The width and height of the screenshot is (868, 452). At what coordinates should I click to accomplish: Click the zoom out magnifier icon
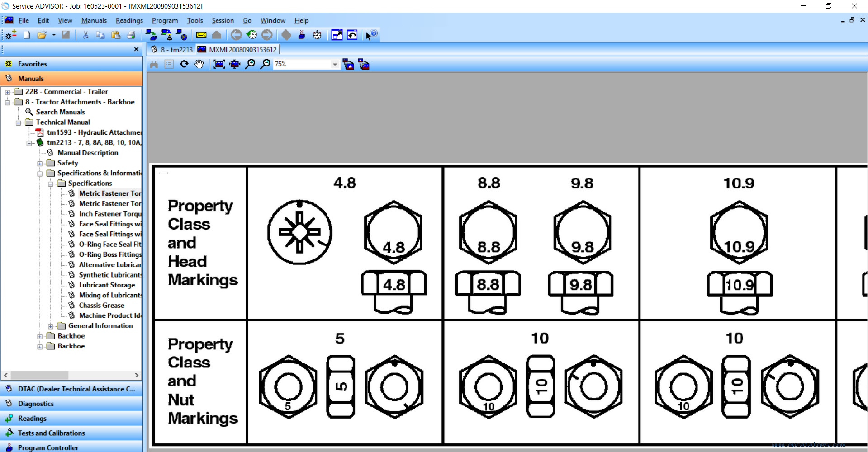click(x=266, y=64)
